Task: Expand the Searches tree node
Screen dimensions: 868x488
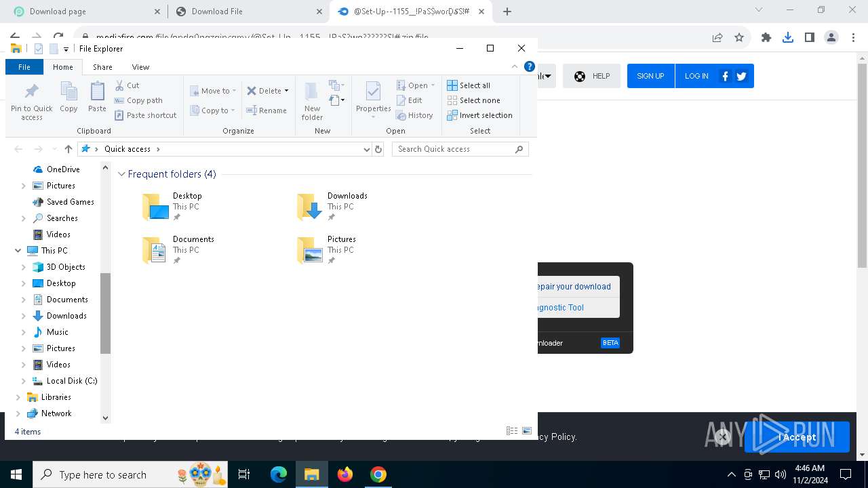Action: point(24,218)
